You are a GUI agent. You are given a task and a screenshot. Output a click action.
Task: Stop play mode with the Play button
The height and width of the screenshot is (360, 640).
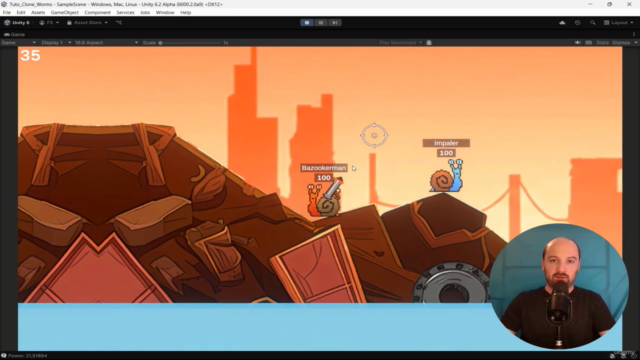coord(307,22)
